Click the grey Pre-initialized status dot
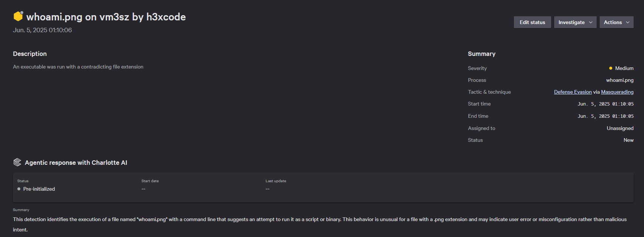 pyautogui.click(x=19, y=189)
